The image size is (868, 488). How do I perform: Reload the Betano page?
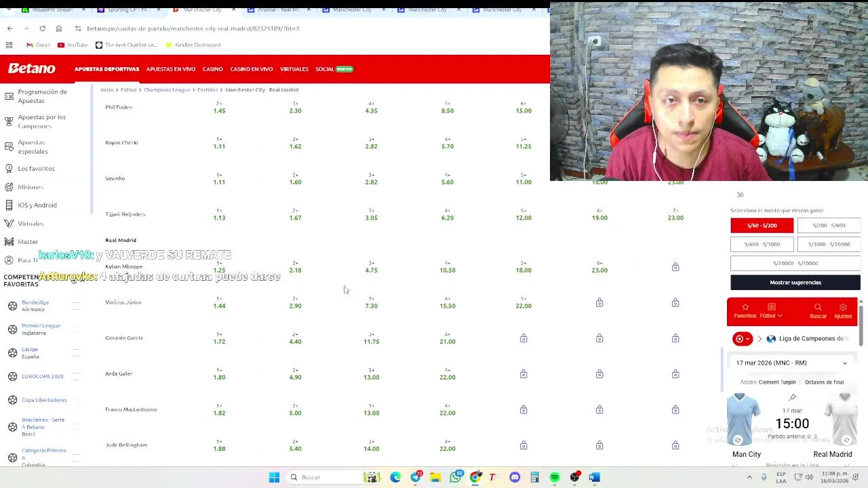coord(42,28)
